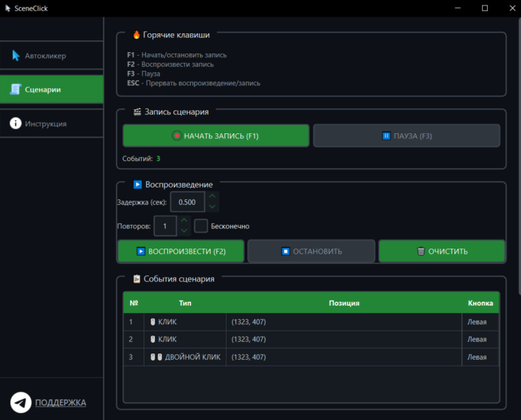521x420 pixels.
Task: Click the scroll icon beside Сценарии
Action: (15, 90)
